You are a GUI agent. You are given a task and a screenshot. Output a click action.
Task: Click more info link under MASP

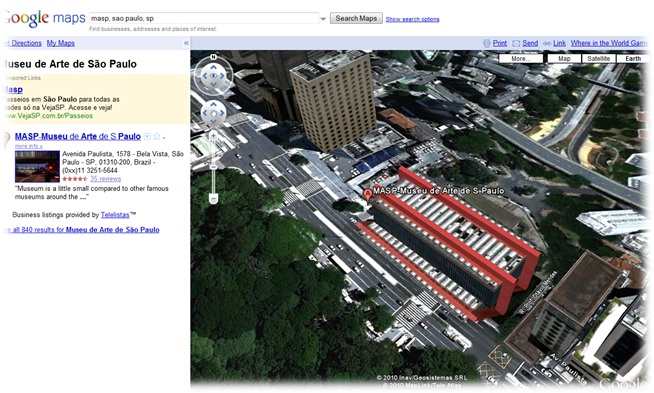28,146
